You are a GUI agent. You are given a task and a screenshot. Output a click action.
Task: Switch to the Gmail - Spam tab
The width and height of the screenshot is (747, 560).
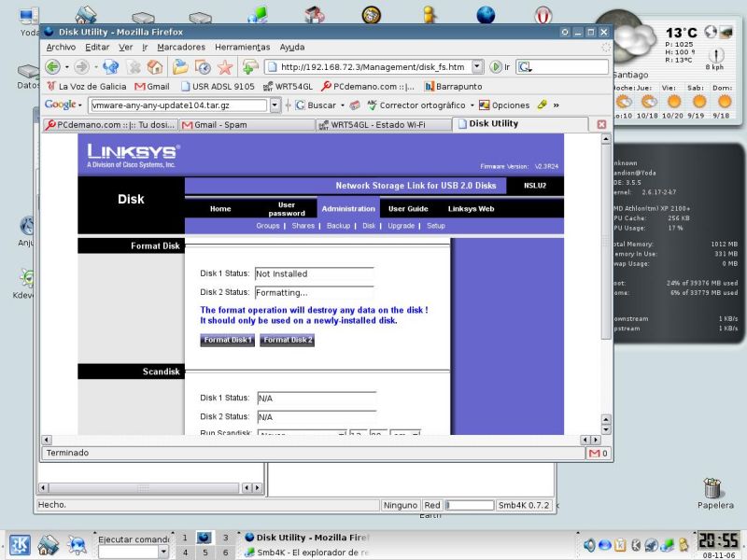247,125
